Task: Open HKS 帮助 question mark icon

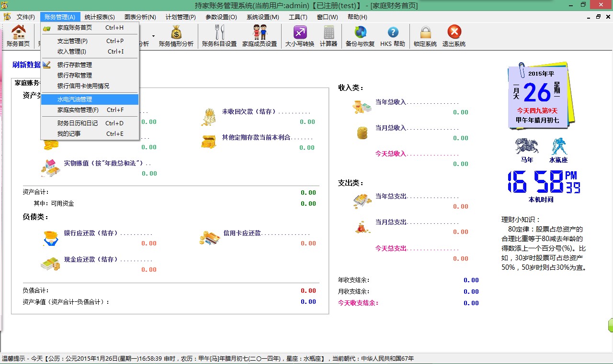Action: tap(393, 36)
